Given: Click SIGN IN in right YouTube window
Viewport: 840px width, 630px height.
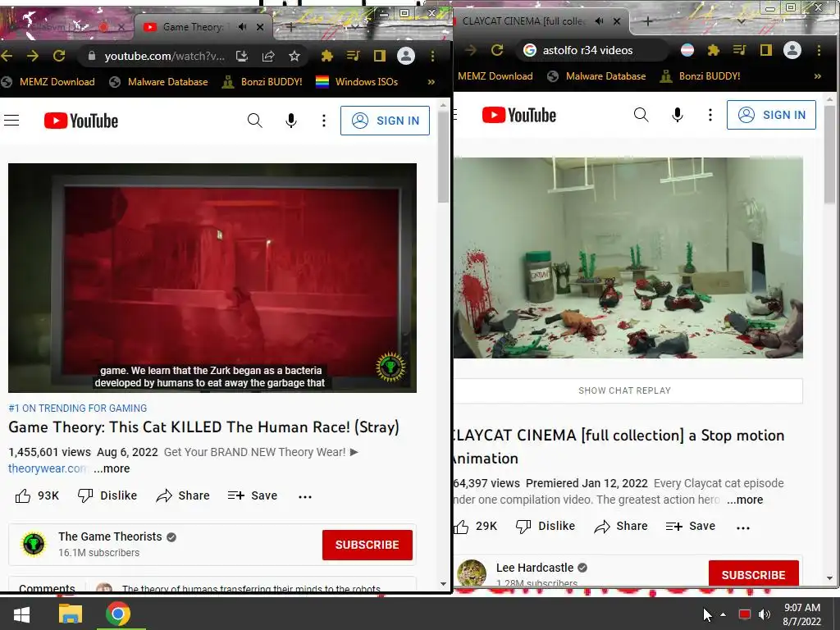Looking at the screenshot, I should [771, 115].
